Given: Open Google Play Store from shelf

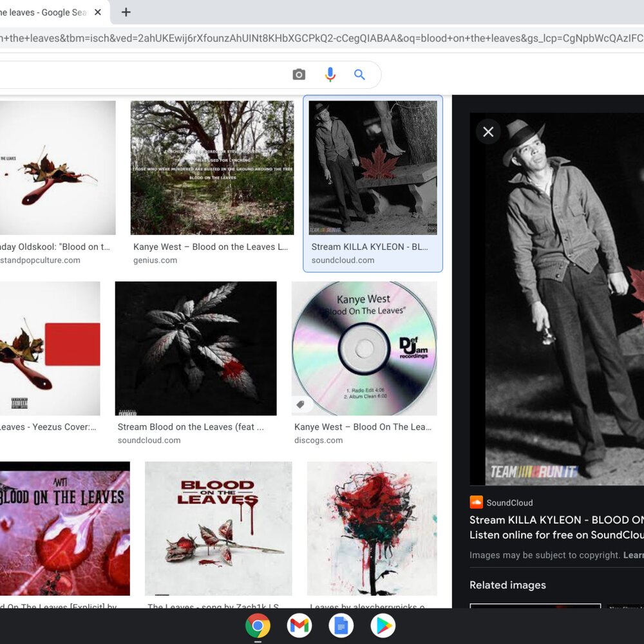Looking at the screenshot, I should (383, 625).
